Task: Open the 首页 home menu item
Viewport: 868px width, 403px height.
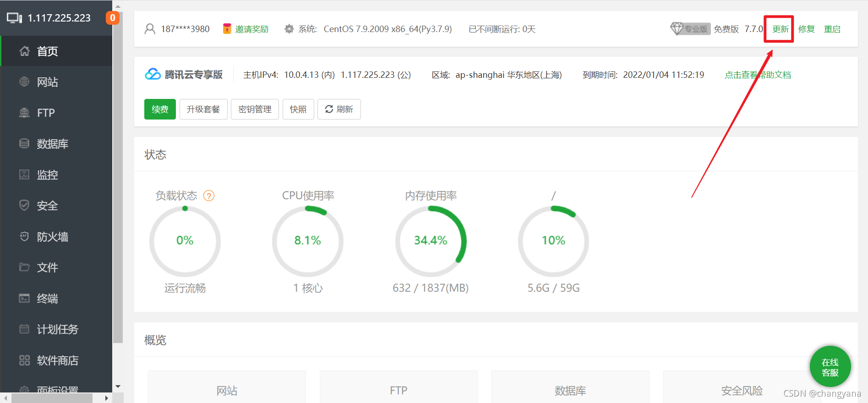Action: coord(56,51)
